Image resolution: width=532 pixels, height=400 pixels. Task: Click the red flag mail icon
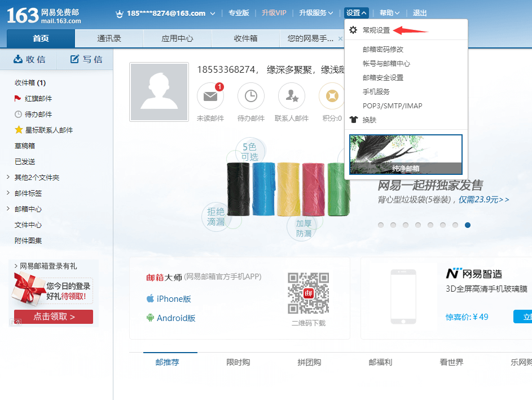coord(17,99)
